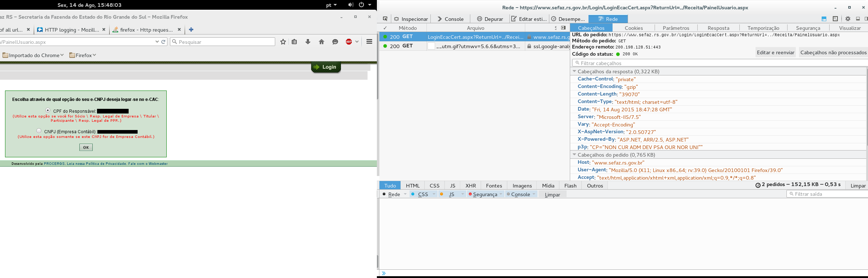
Task: Click Editar e reenviar button
Action: pyautogui.click(x=775, y=52)
